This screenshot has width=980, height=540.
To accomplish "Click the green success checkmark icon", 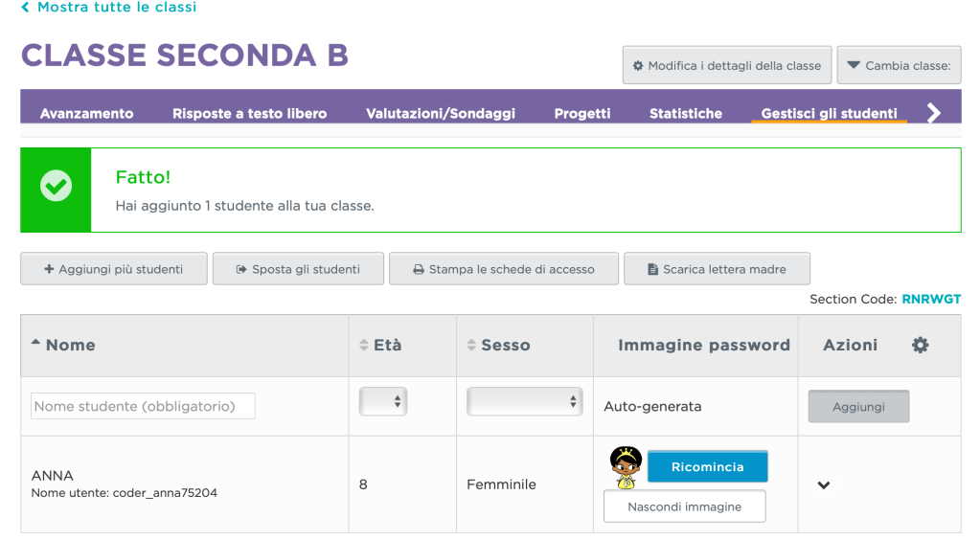I will pos(56,189).
